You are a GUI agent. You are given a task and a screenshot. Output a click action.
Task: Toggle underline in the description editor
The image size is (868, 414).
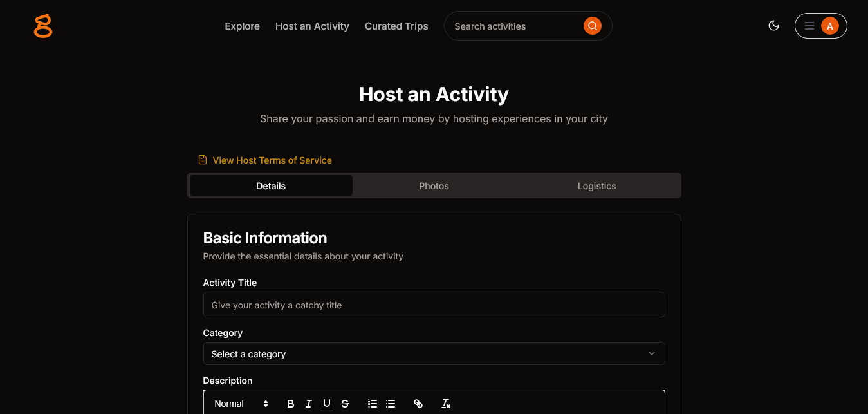pos(326,403)
